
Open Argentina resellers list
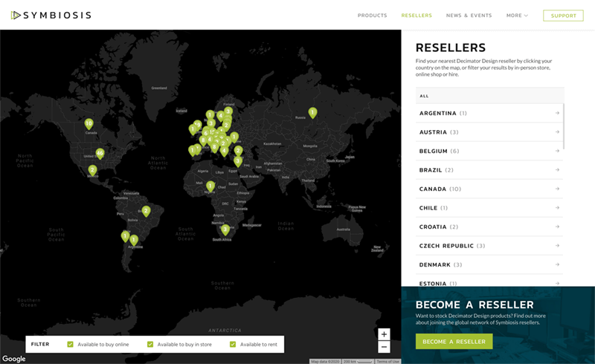[x=489, y=113]
